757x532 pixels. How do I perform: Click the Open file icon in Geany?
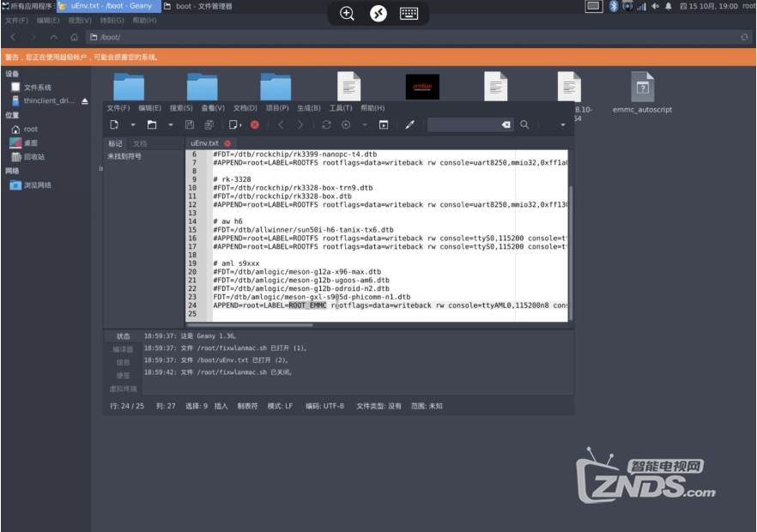click(152, 125)
